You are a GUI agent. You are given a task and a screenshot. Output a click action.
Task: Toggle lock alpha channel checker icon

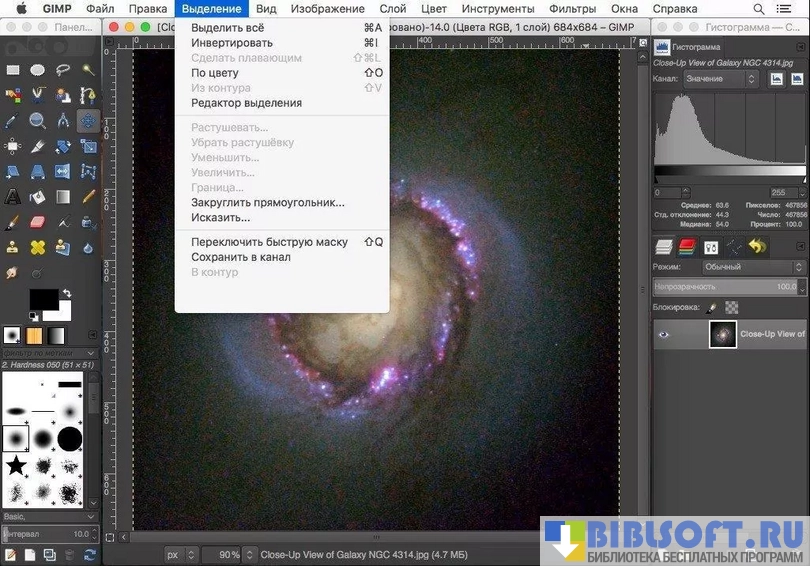(x=732, y=307)
